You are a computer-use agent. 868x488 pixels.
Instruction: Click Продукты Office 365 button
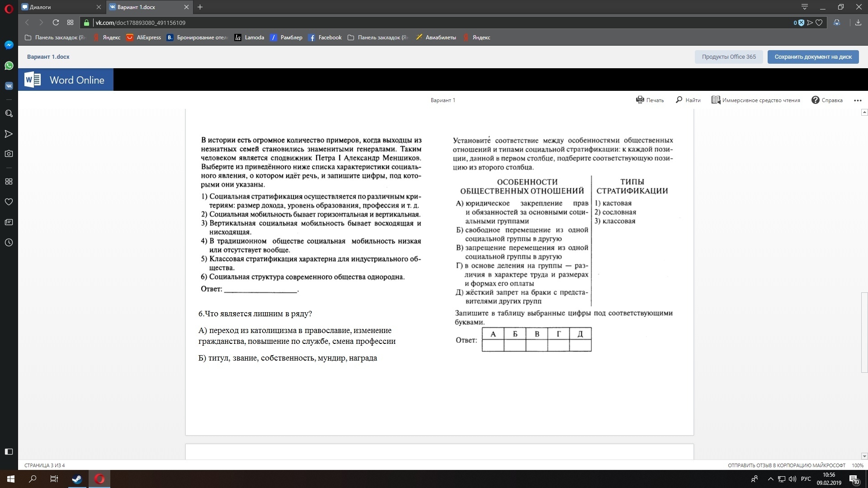(x=728, y=57)
